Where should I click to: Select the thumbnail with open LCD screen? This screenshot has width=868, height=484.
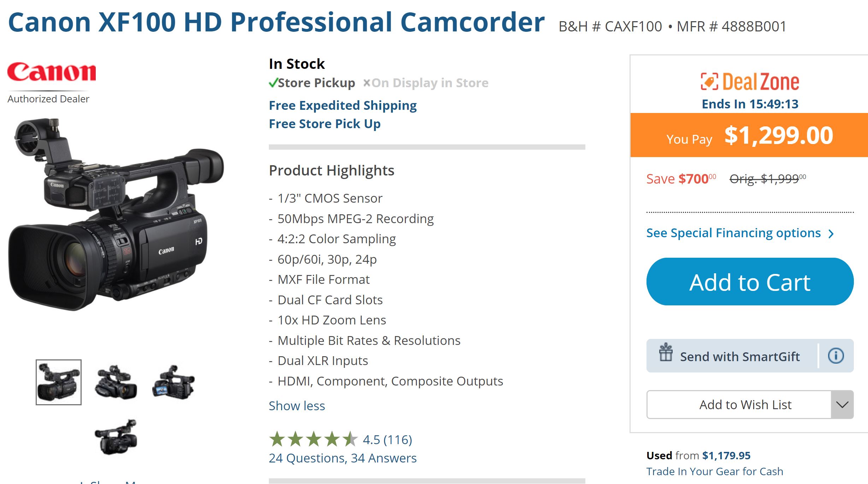pos(173,382)
